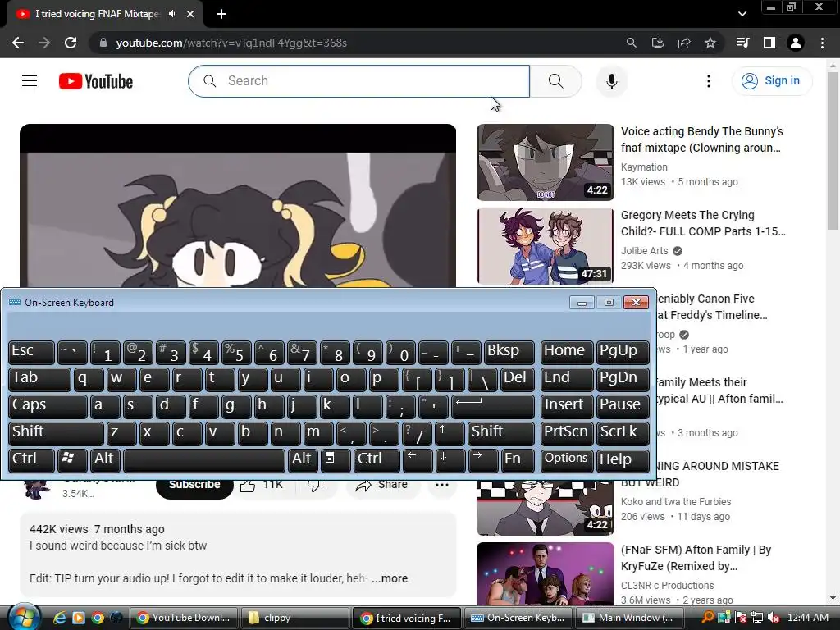Open media controls icon in Chrome toolbar
This screenshot has height=630, width=840.
pyautogui.click(x=742, y=43)
